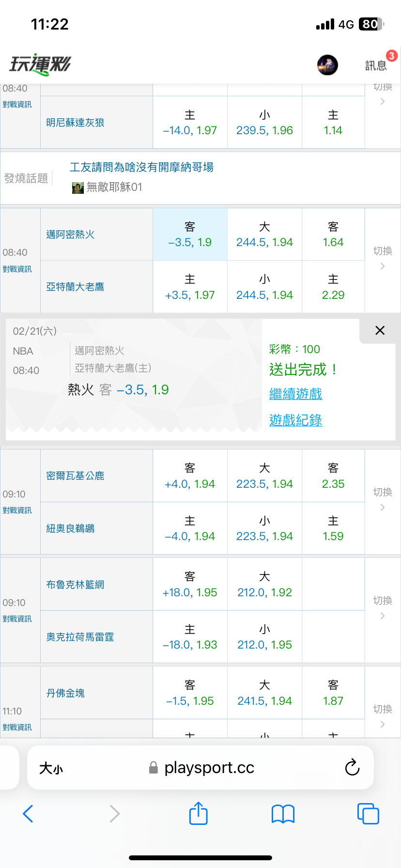Open 對戰資訊 for Timberwolves game
The height and width of the screenshot is (868, 401).
click(x=17, y=104)
